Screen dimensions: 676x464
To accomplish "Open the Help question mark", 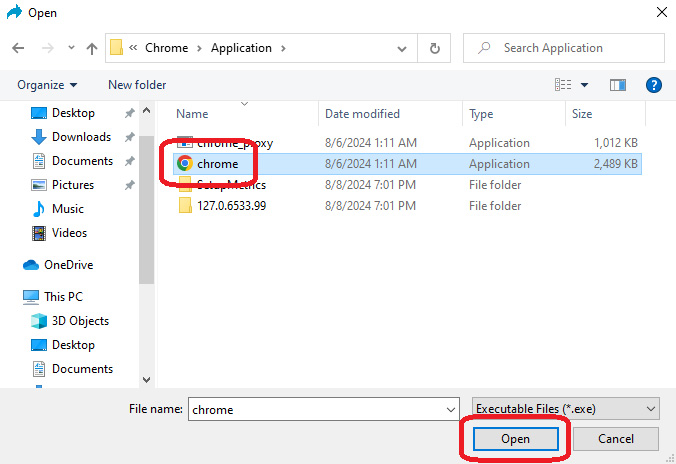I will tap(654, 85).
